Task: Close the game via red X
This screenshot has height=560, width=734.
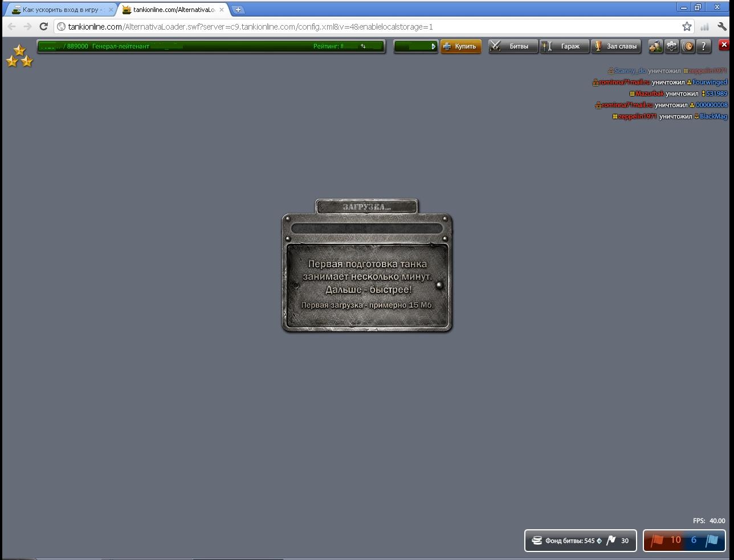Action: click(724, 44)
